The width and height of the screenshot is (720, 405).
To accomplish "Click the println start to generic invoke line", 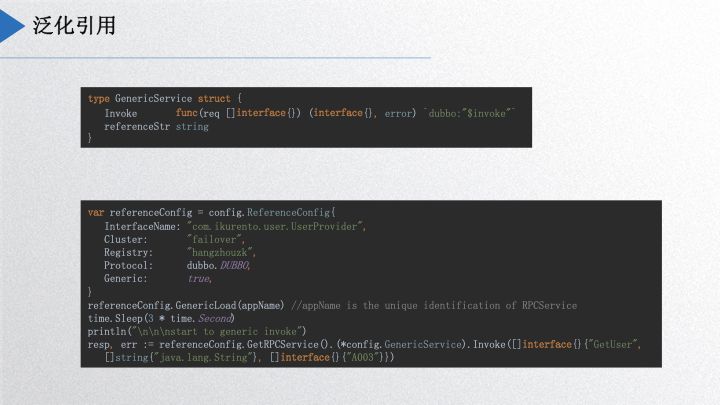I will (196, 331).
